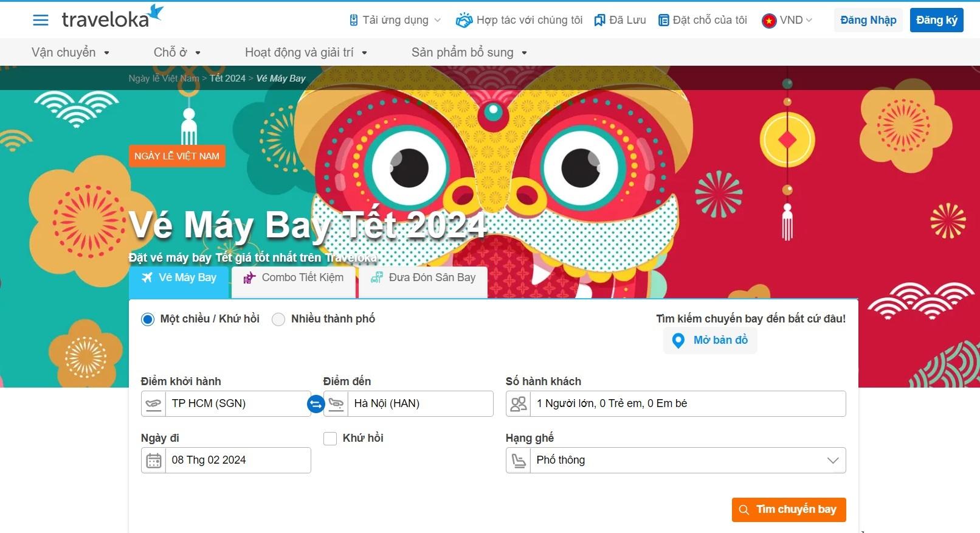This screenshot has height=533, width=980.
Task: Click the Traveloka logo
Action: (112, 17)
